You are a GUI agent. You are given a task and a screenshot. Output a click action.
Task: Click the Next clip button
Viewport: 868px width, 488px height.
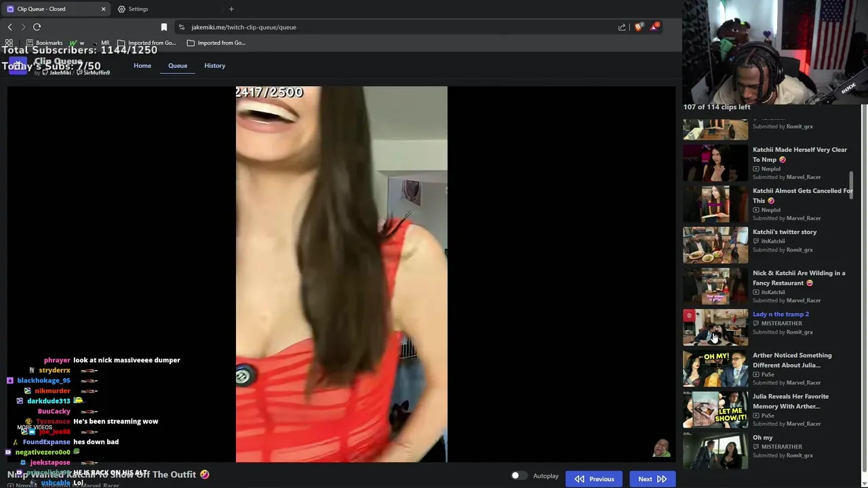[x=652, y=479]
